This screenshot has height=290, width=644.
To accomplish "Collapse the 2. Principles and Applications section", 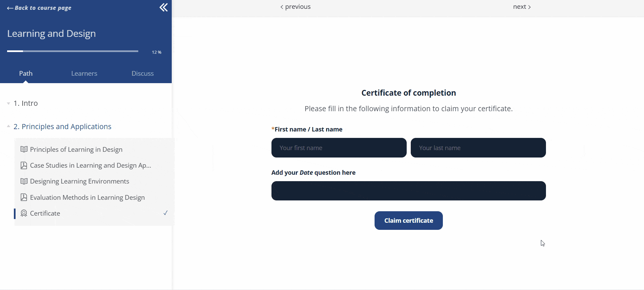I will click(8, 126).
